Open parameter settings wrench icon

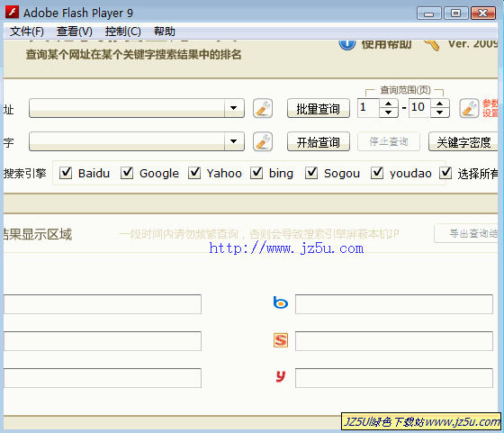[469, 108]
